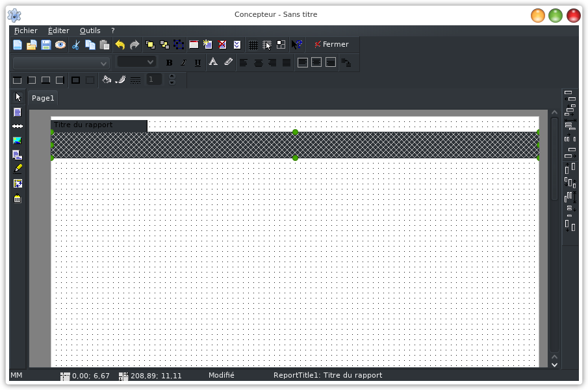
Task: Increase the frame width stepper value
Action: pyautogui.click(x=172, y=77)
